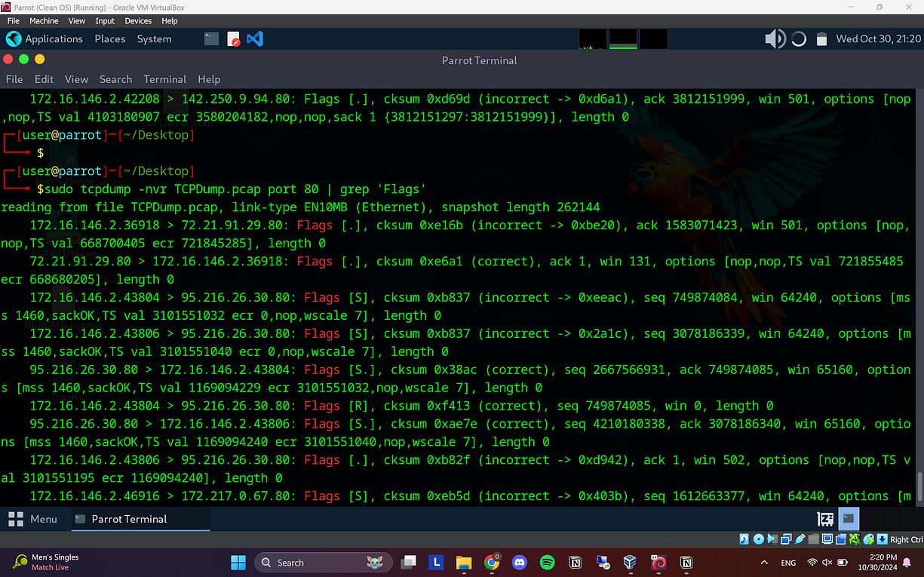Click the loading spinner indicator near the Parrot clock
The height and width of the screenshot is (577, 924).
click(798, 38)
